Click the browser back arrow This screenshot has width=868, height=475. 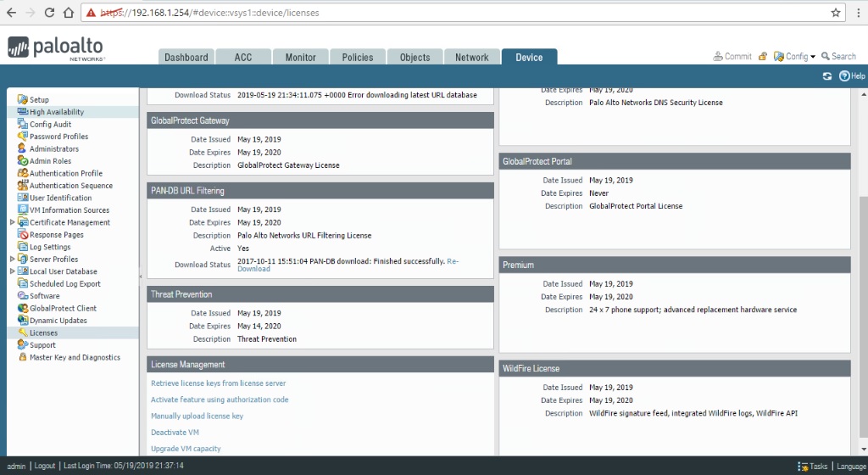[x=12, y=12]
